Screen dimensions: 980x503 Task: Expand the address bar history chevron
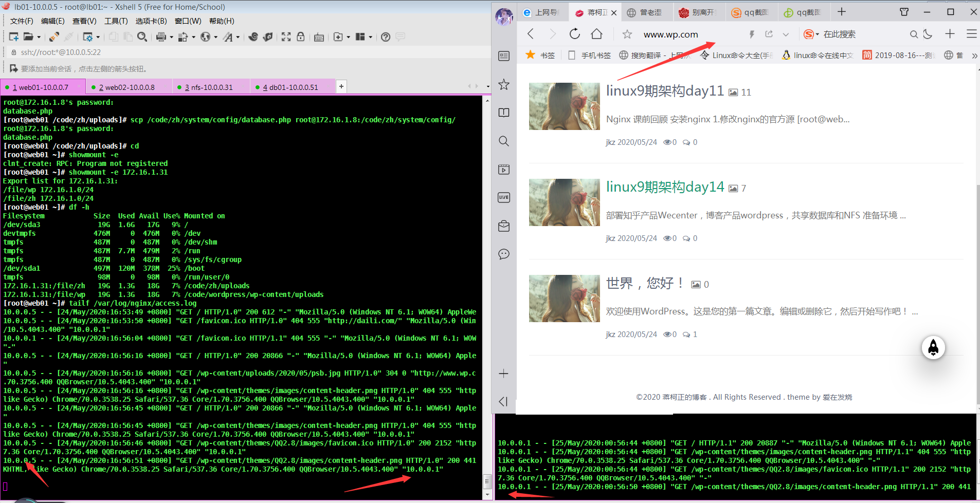pyautogui.click(x=786, y=34)
